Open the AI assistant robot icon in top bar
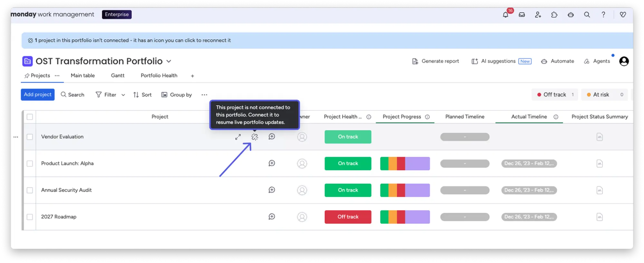 [x=571, y=15]
